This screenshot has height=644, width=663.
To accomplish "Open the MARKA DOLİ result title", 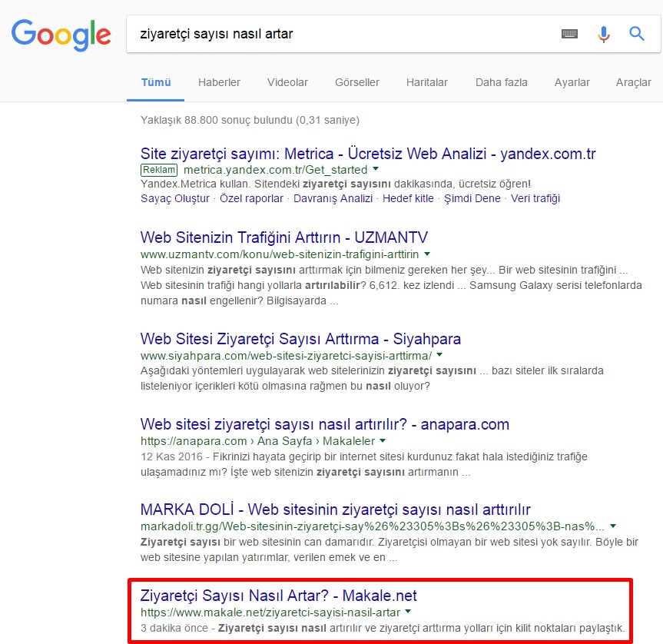I will (x=335, y=510).
